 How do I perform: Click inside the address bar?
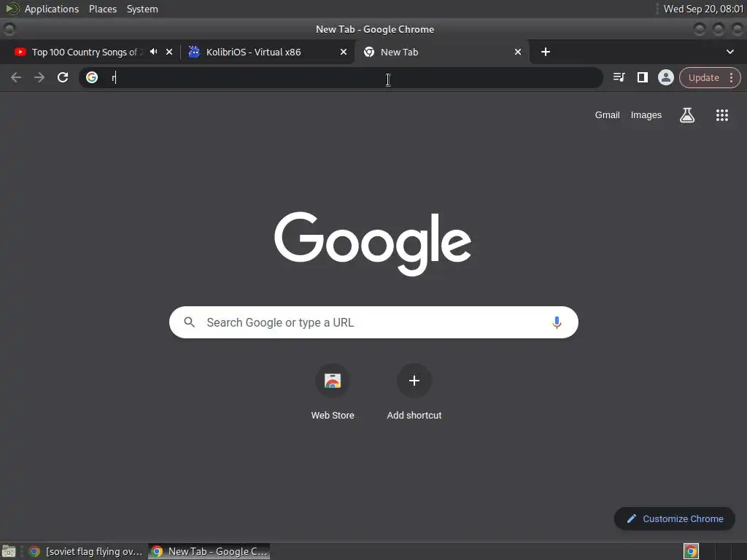coord(341,77)
